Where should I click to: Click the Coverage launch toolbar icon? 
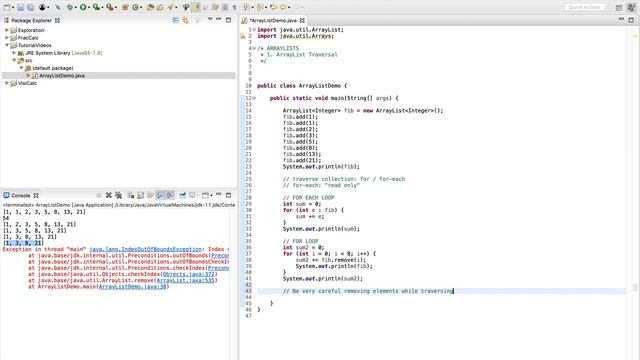coord(96,7)
